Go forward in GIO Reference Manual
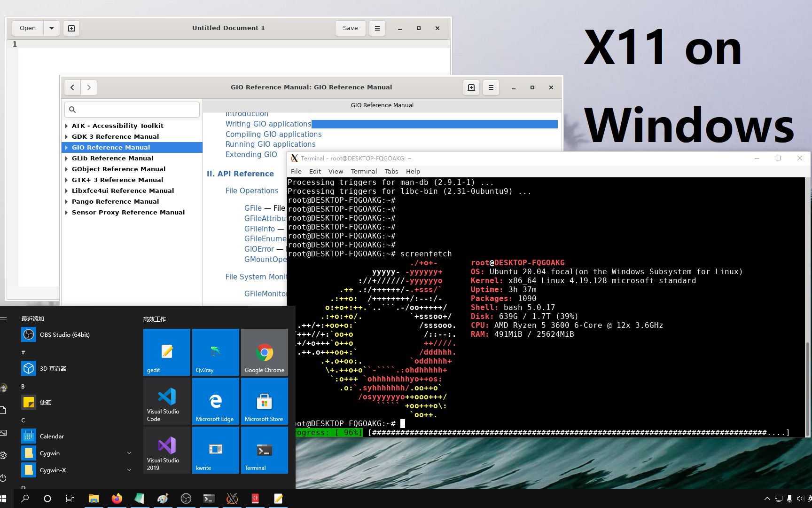This screenshot has height=508, width=812. tap(89, 87)
